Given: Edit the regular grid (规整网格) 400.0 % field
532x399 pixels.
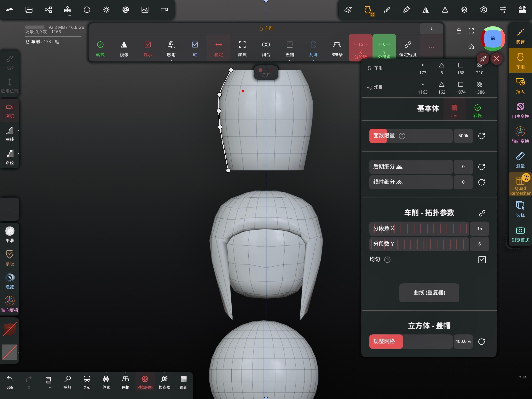Looking at the screenshot, I should tap(463, 341).
